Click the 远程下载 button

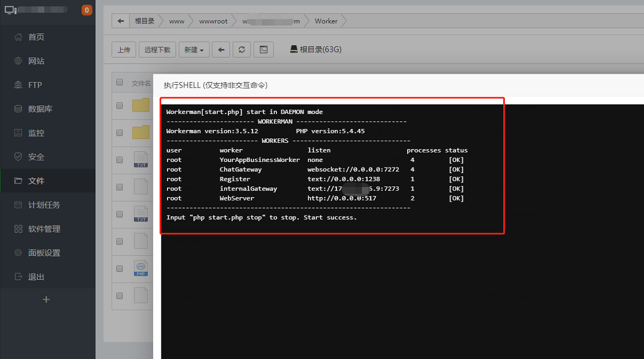tap(158, 50)
